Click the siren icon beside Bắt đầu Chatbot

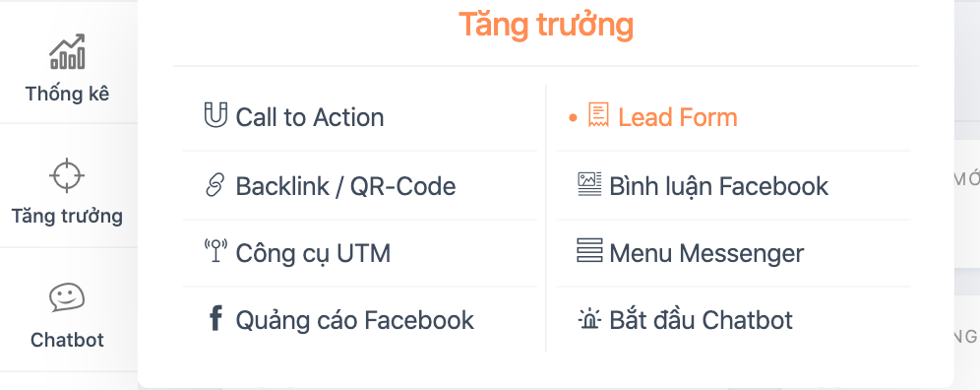click(589, 319)
